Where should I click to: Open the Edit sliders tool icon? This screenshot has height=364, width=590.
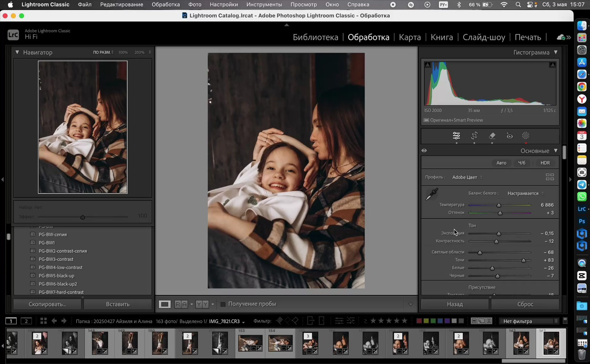(456, 136)
